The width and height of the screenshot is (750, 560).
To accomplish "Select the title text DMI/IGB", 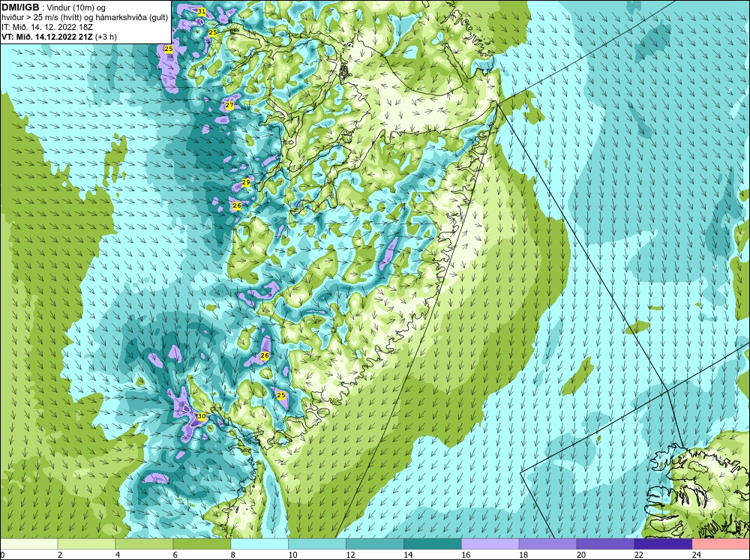I will point(20,7).
